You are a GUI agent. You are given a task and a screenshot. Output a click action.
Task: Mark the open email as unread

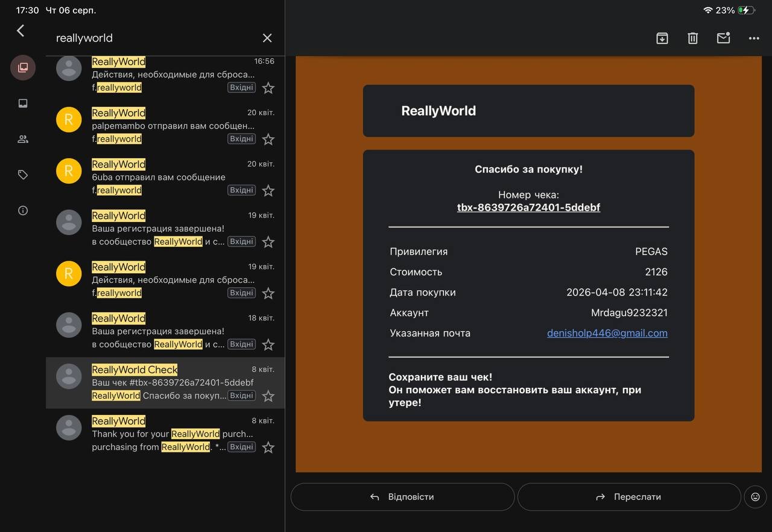723,38
